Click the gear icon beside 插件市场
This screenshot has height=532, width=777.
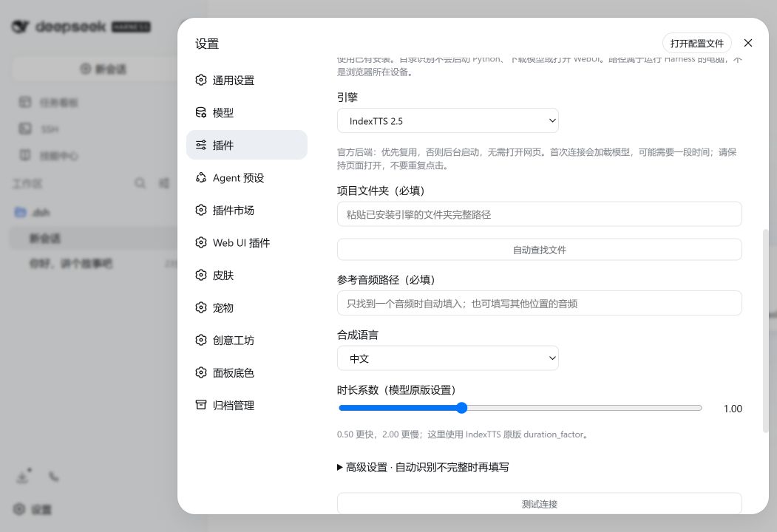pos(200,210)
